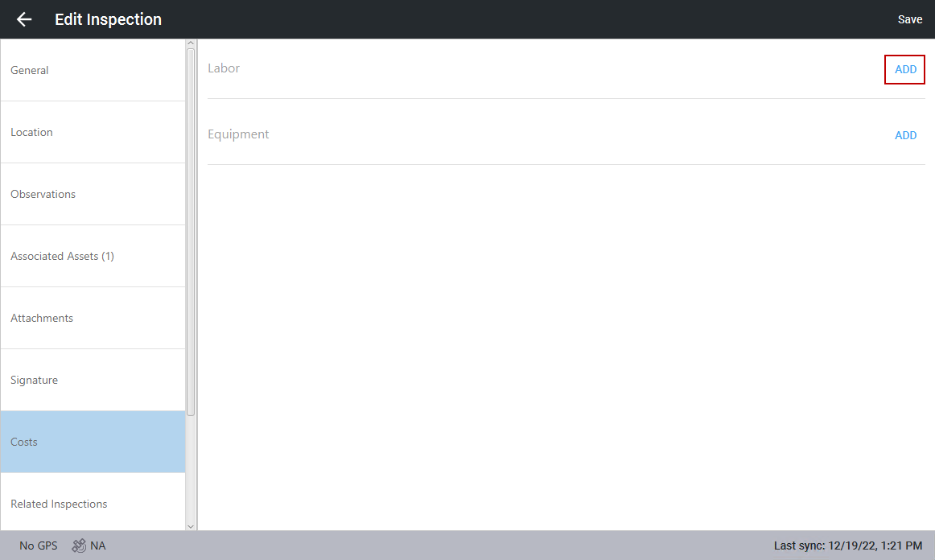This screenshot has height=560, width=935.
Task: Click the scroll down arrow in sidebar
Action: (191, 525)
